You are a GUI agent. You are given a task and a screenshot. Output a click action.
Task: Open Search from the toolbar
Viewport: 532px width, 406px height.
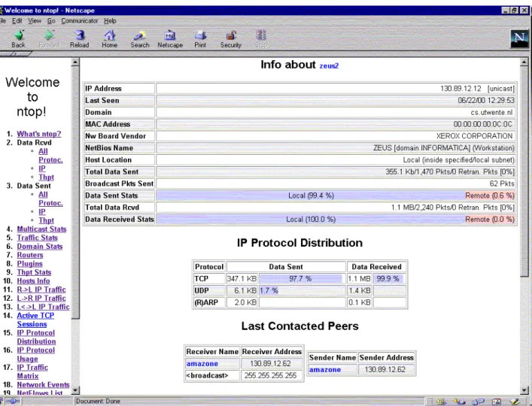pyautogui.click(x=140, y=39)
